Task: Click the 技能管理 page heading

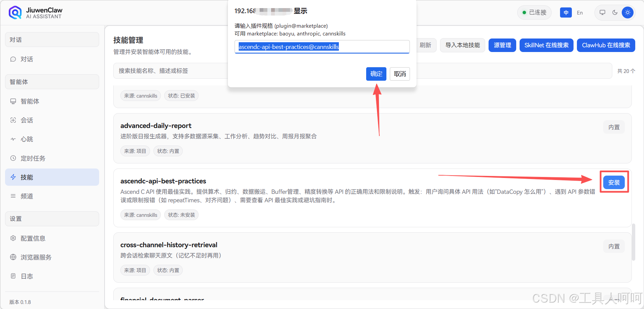Action: (128, 40)
